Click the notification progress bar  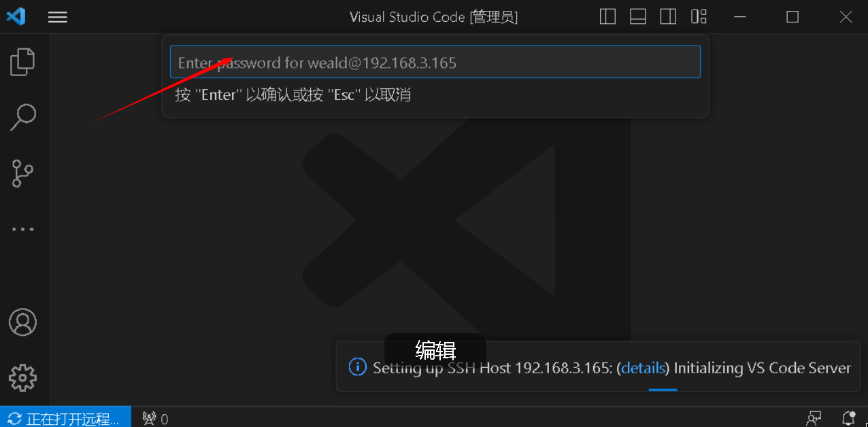pos(663,390)
